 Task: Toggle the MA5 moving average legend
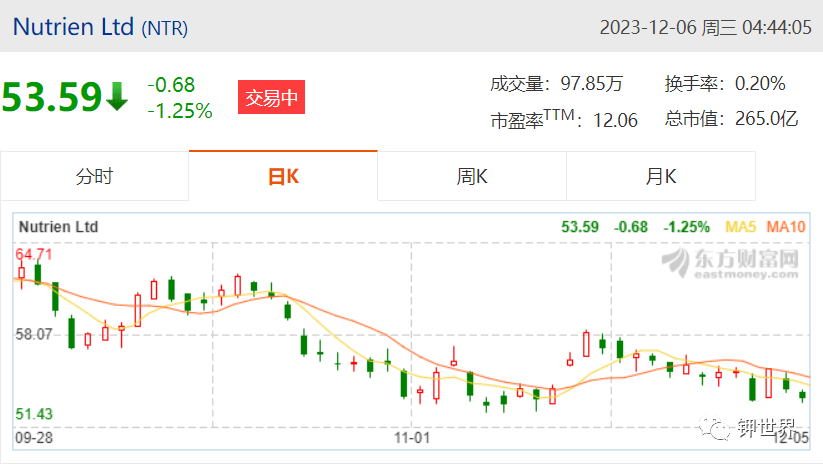click(740, 227)
